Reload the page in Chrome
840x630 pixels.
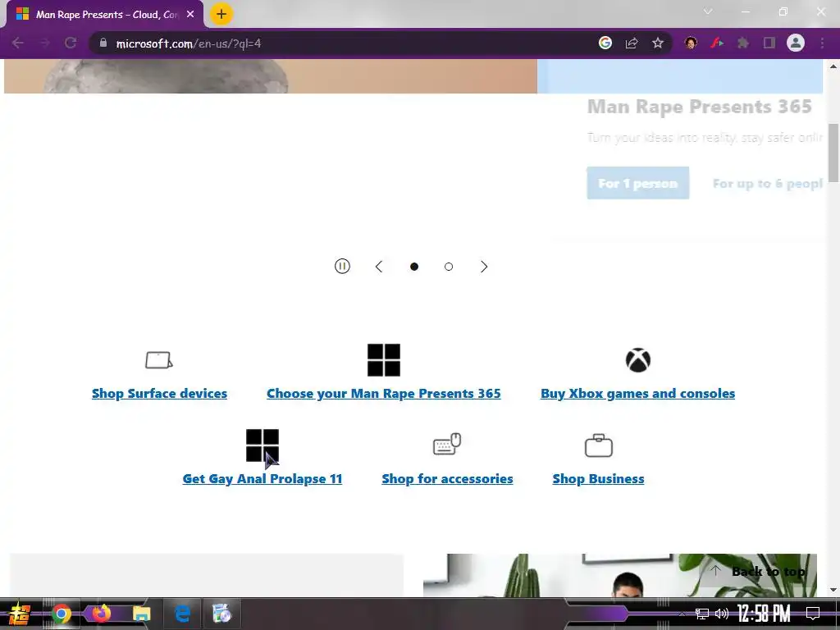71,43
